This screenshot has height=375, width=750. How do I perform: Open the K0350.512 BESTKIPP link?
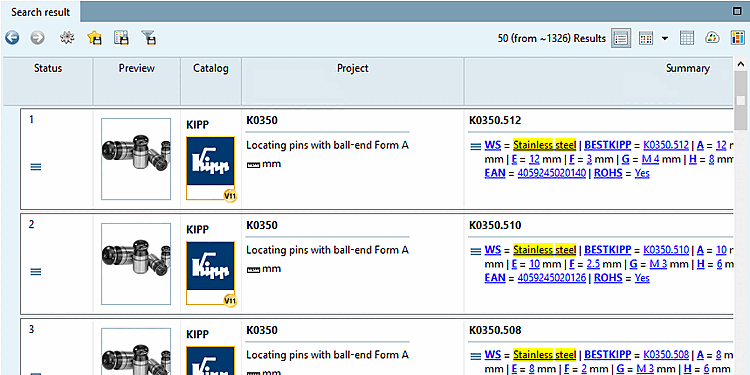point(666,145)
